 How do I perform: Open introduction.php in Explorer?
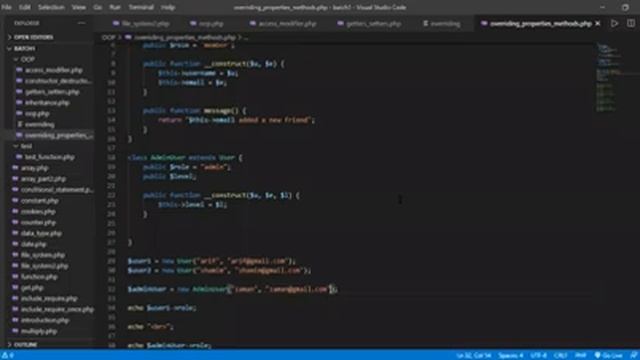pyautogui.click(x=45, y=320)
